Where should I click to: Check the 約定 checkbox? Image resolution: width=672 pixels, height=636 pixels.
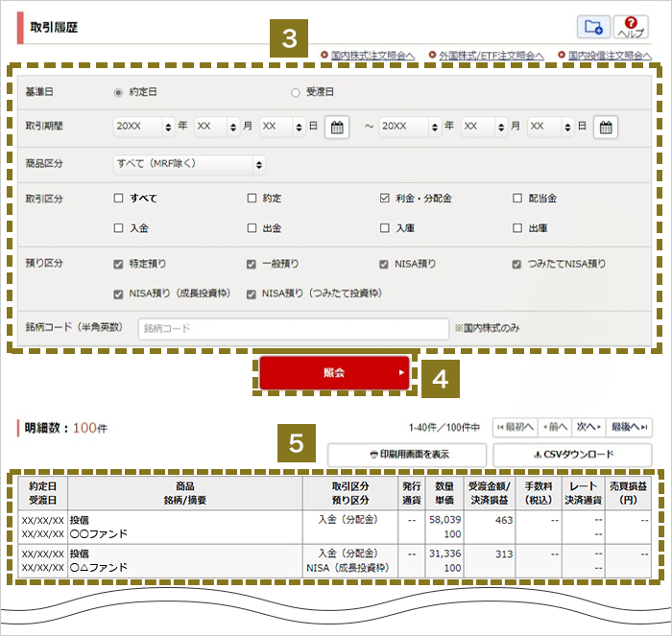tap(252, 198)
